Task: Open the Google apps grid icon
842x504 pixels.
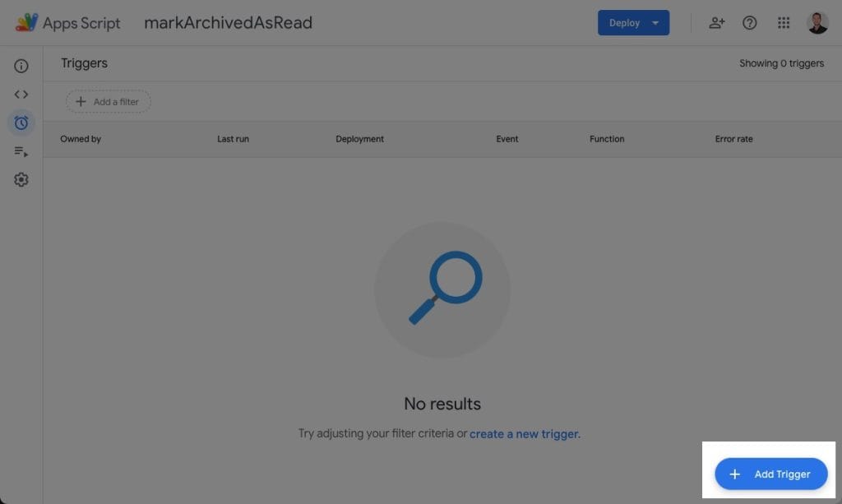Action: click(x=784, y=22)
